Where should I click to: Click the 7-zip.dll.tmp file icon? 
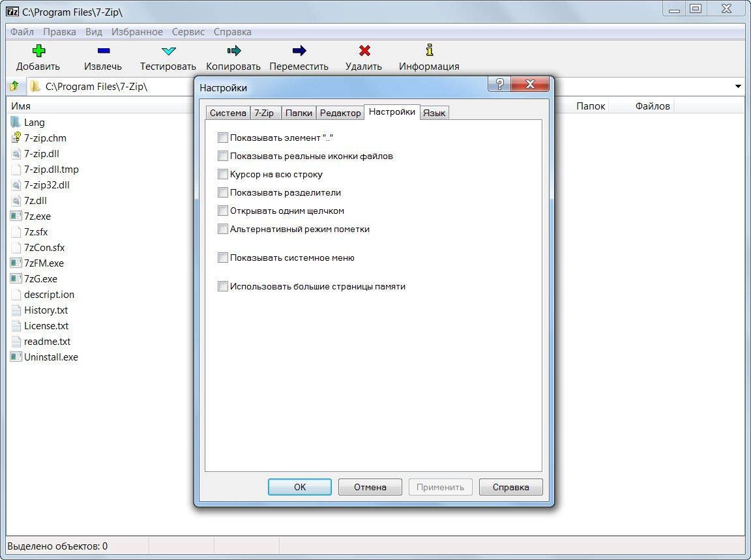[16, 169]
